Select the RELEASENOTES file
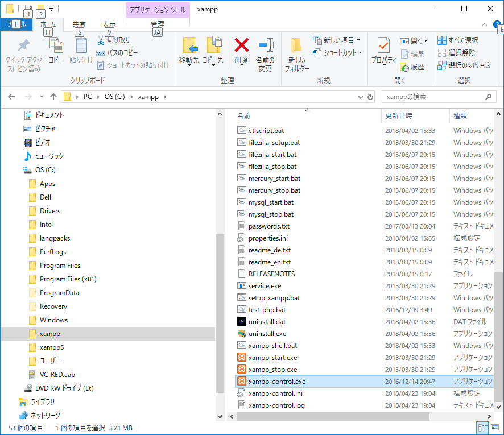Viewport: 504px width, 435px height. click(x=271, y=274)
